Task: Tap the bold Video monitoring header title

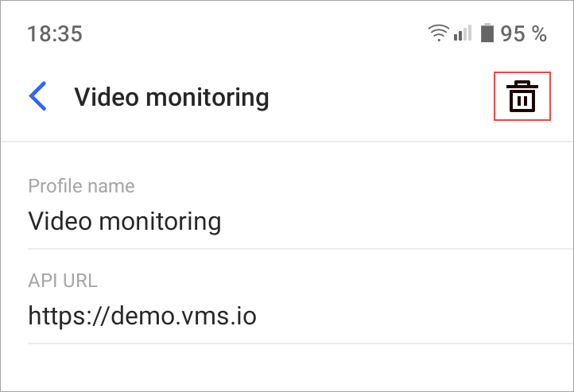Action: point(172,97)
